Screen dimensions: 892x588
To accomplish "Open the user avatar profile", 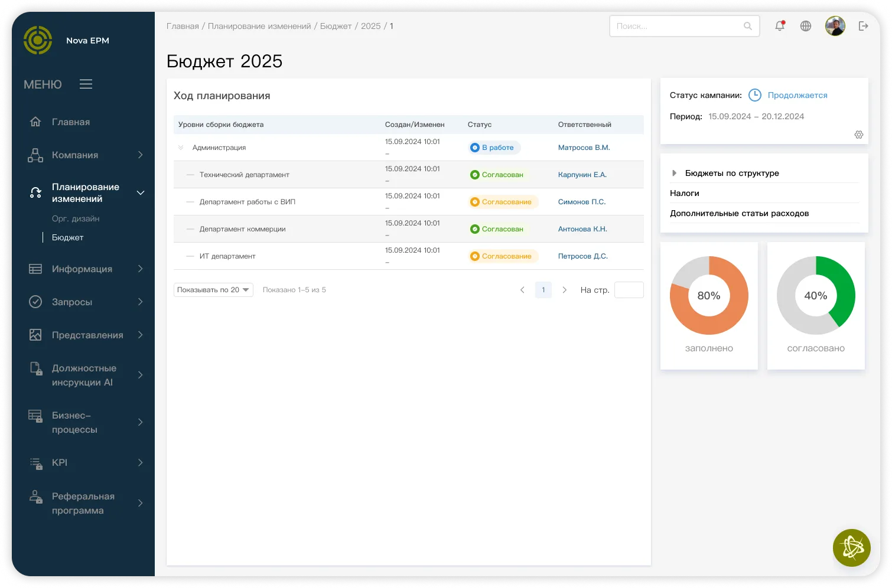I will click(835, 26).
